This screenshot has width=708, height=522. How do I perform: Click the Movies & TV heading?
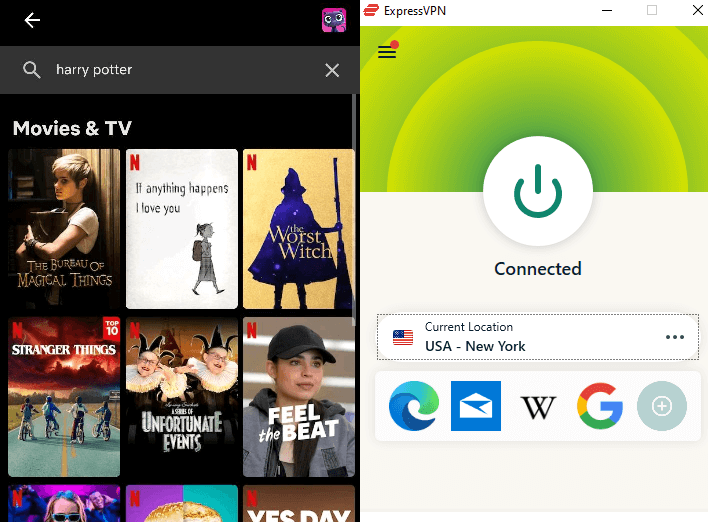[x=72, y=128]
